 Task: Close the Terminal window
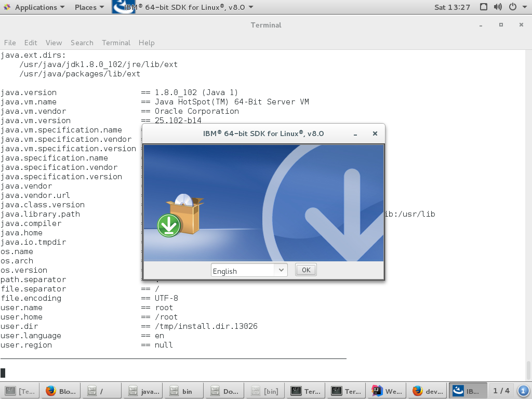click(521, 25)
